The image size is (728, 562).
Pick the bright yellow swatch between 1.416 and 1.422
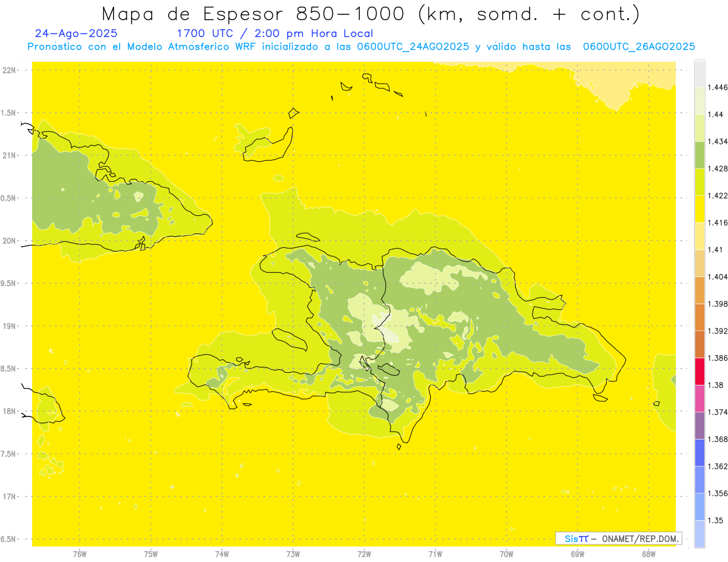tap(699, 209)
